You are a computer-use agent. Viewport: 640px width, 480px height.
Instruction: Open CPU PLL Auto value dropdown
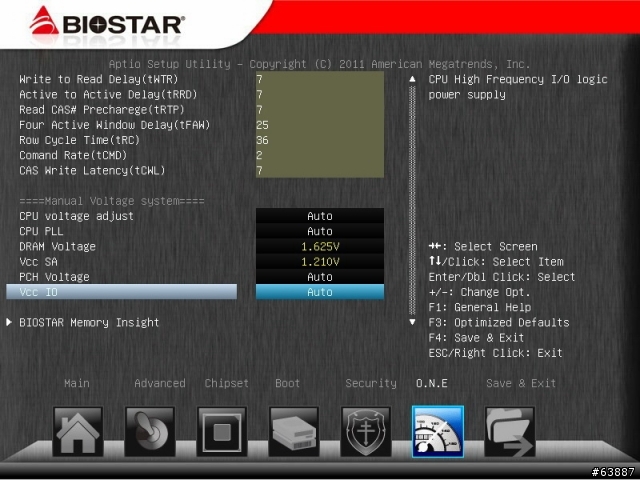[320, 231]
